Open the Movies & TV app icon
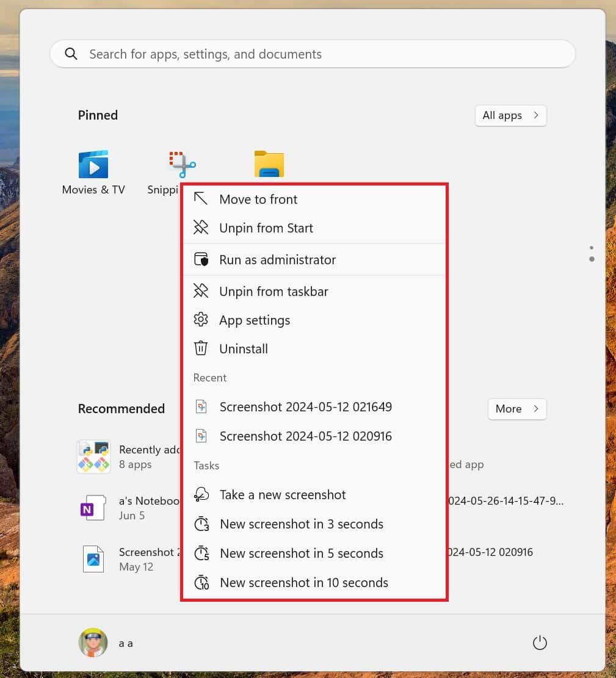The width and height of the screenshot is (616, 678). point(93,164)
